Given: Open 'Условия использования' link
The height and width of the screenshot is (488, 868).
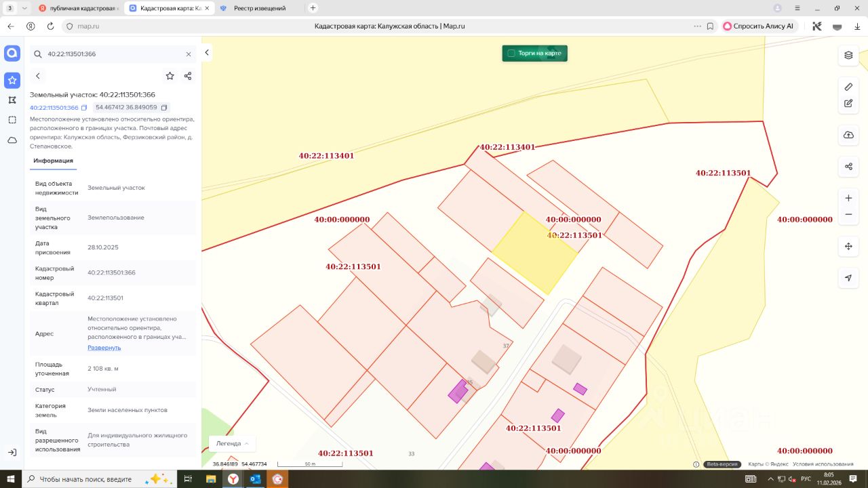Looking at the screenshot, I should (x=823, y=464).
